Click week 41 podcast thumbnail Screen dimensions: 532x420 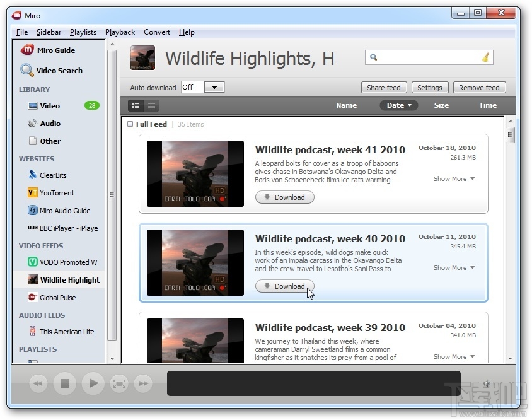coord(195,173)
